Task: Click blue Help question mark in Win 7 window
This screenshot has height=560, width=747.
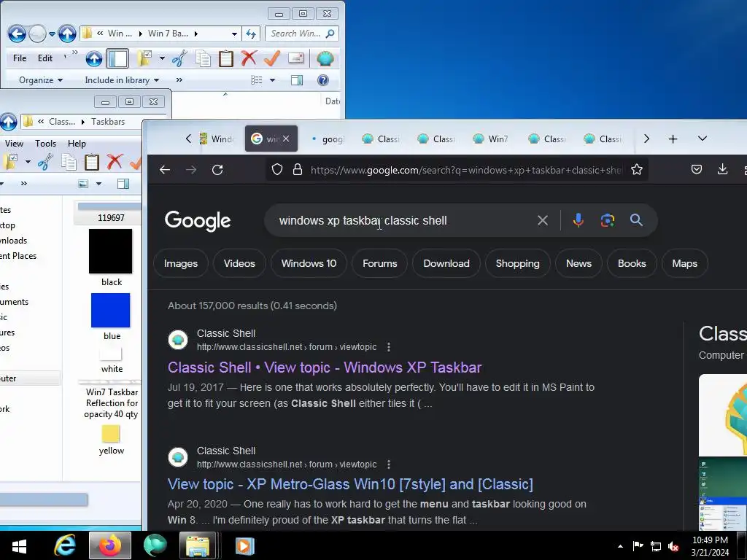Action: point(323,80)
